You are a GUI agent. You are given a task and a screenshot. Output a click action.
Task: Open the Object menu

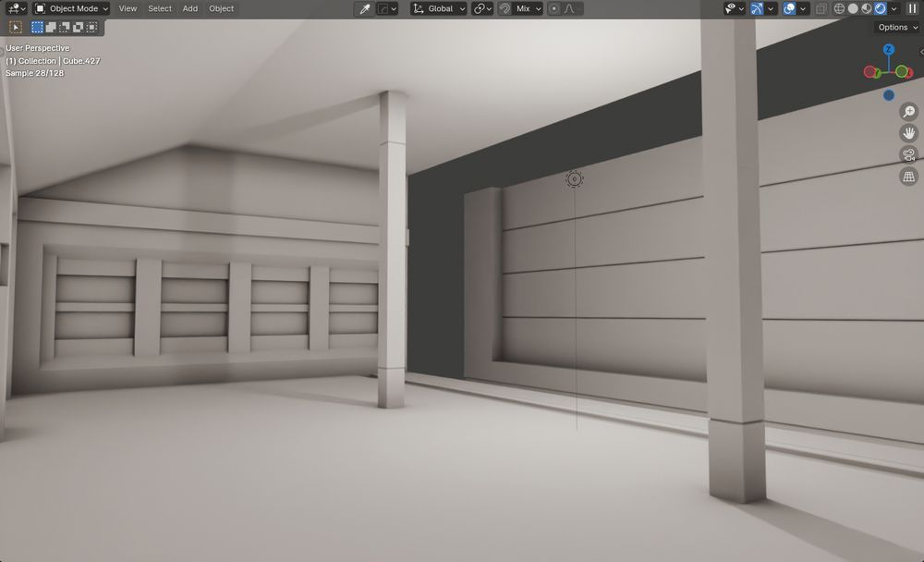[x=221, y=8]
